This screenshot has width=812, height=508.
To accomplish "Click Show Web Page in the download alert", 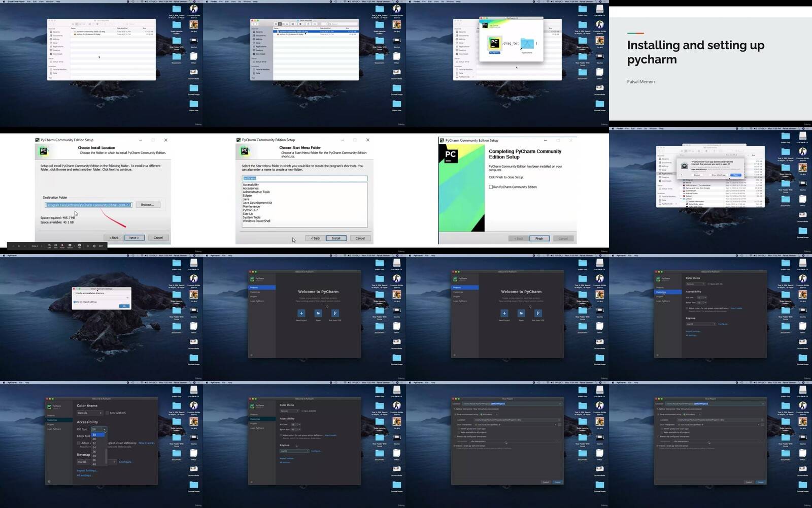I will pos(719,175).
